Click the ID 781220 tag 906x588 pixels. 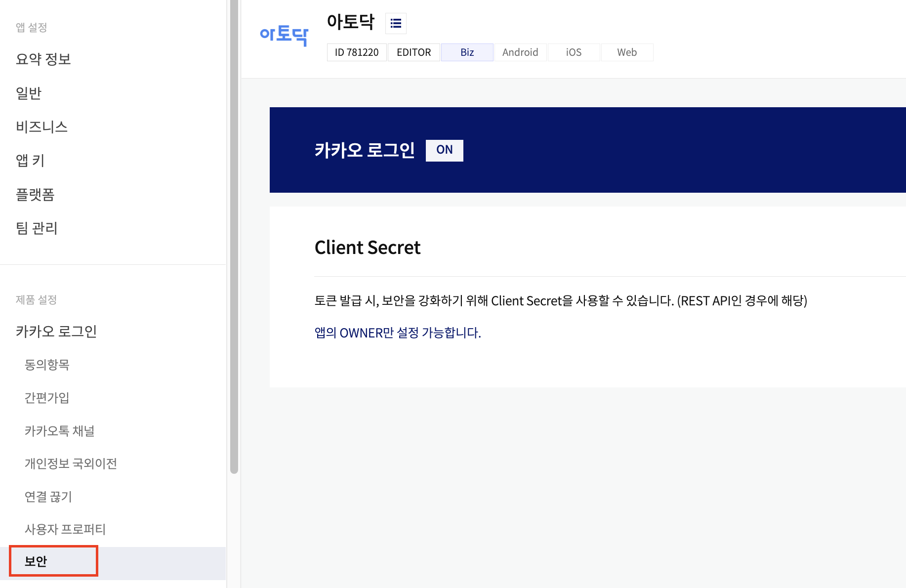(x=357, y=52)
